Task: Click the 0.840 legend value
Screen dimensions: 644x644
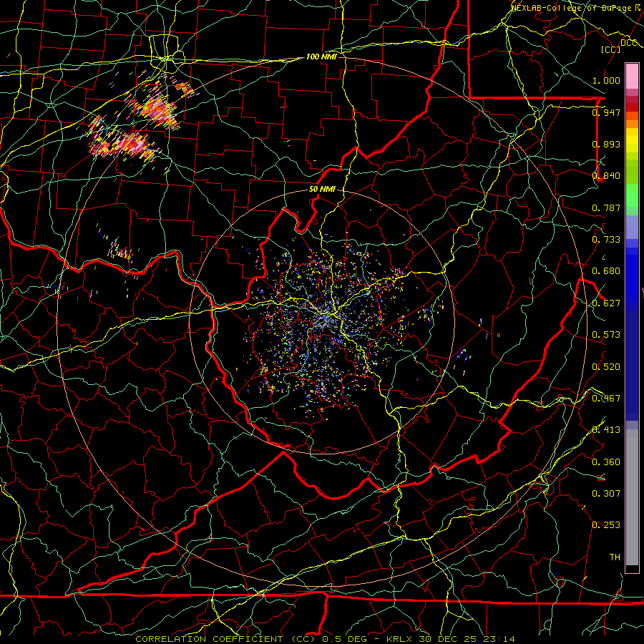Action: tap(606, 176)
